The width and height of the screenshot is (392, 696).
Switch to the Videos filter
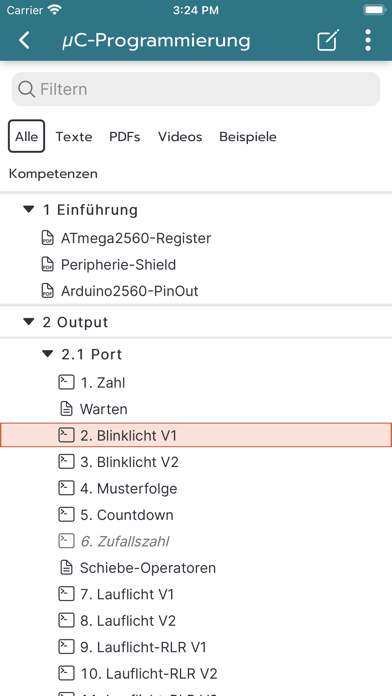(180, 137)
